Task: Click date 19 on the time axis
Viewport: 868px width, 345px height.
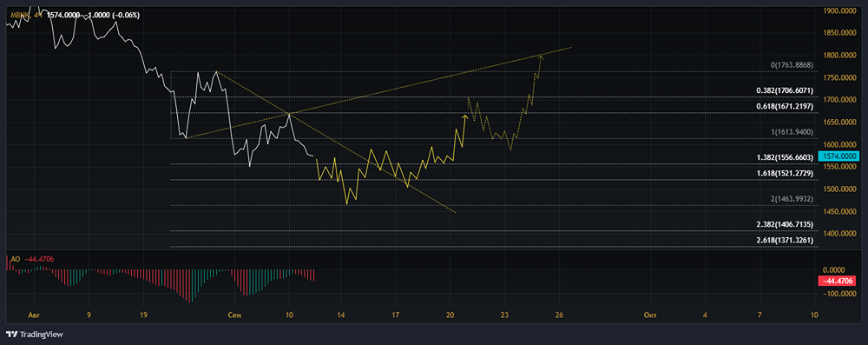Action: (143, 315)
